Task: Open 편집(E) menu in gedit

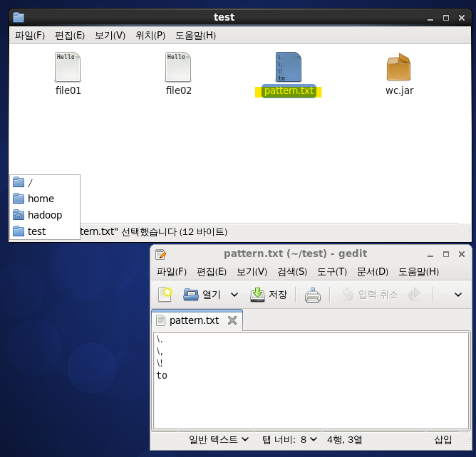Action: (x=212, y=271)
